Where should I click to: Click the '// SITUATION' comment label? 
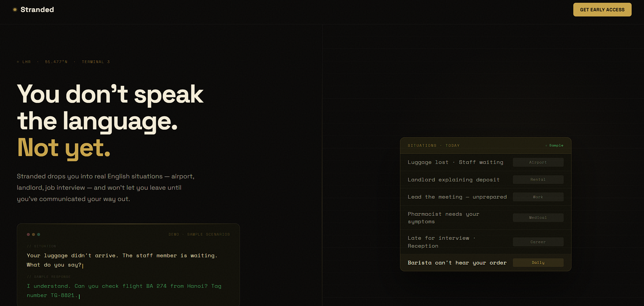(x=41, y=246)
